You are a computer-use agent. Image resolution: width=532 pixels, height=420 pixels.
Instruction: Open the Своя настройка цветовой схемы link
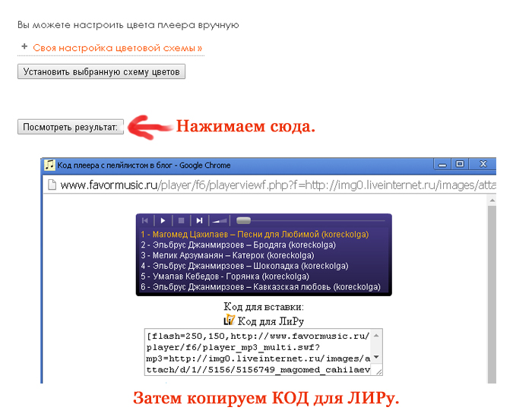pos(117,48)
